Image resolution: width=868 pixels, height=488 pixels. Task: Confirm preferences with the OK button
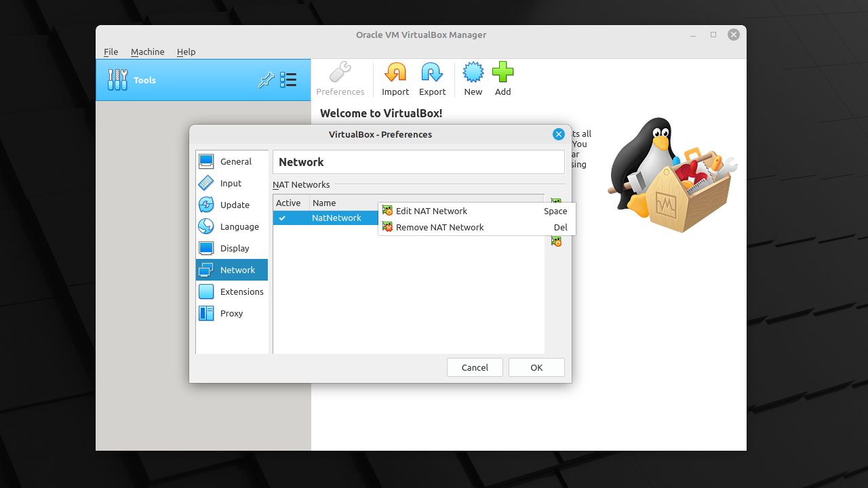point(536,367)
